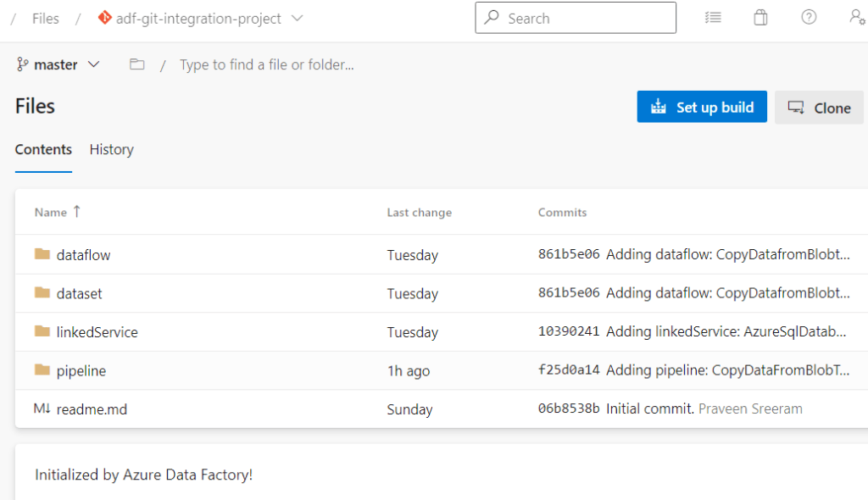Select the Contents tab
The width and height of the screenshot is (868, 500).
click(43, 149)
